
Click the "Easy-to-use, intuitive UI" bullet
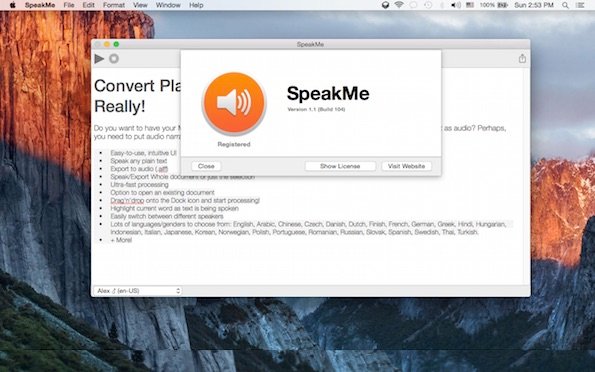(x=143, y=153)
